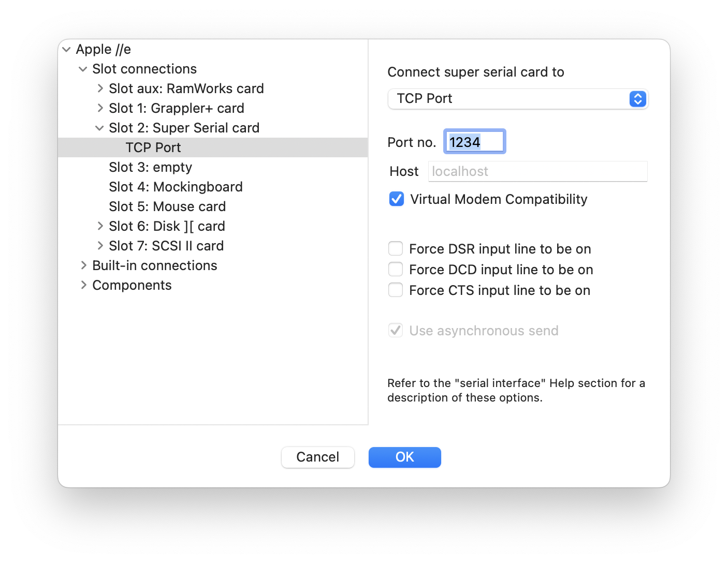This screenshot has width=728, height=564.
Task: Expand Slot 1: Grappler+ card
Action: [100, 109]
